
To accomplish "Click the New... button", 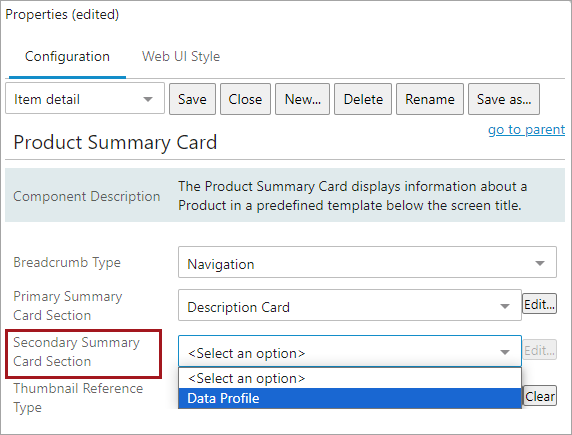I will pos(302,99).
